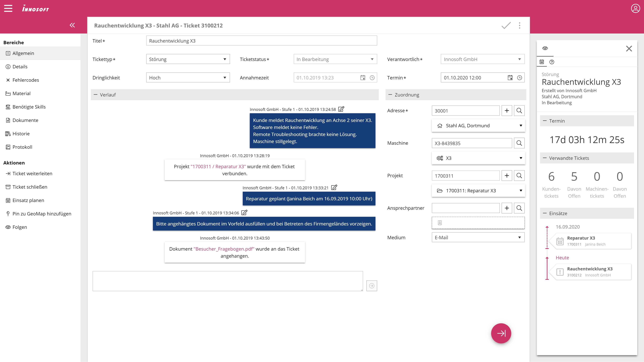
Task: Add new Ansprechpartner with plus icon
Action: click(507, 208)
